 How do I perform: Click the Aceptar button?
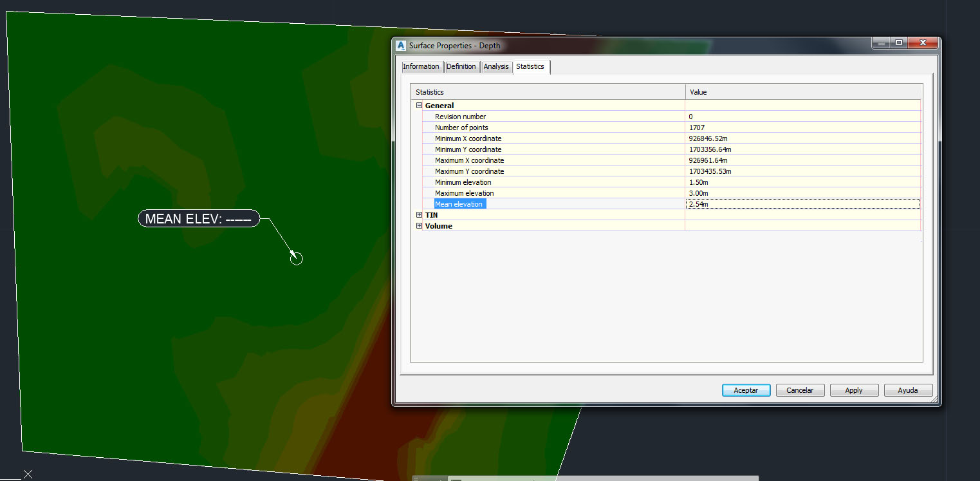[x=746, y=390]
